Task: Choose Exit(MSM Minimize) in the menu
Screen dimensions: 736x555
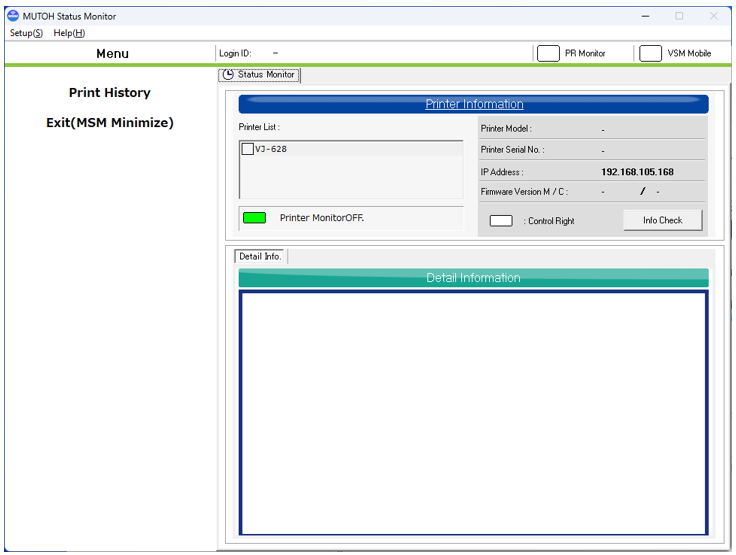Action: (110, 123)
